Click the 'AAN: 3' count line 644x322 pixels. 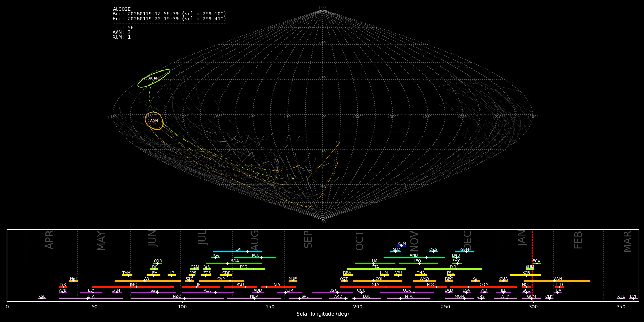tap(122, 33)
